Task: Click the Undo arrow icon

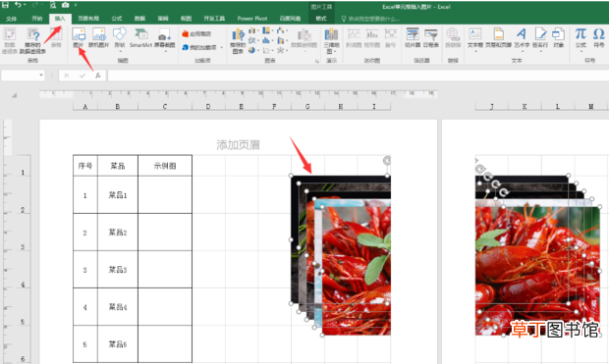Action: pyautogui.click(x=19, y=5)
